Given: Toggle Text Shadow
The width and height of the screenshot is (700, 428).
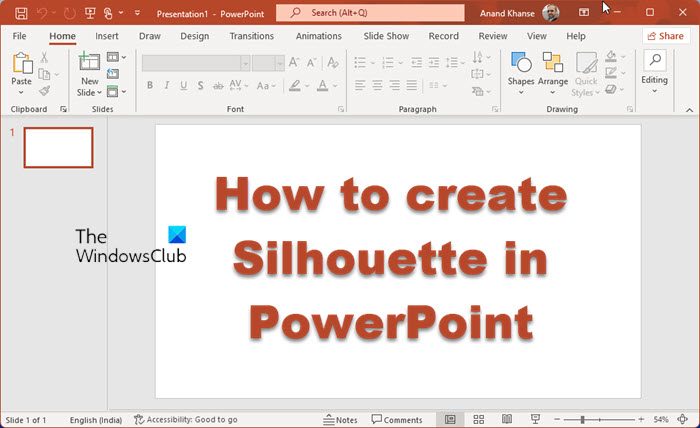Looking at the screenshot, I should tap(200, 85).
